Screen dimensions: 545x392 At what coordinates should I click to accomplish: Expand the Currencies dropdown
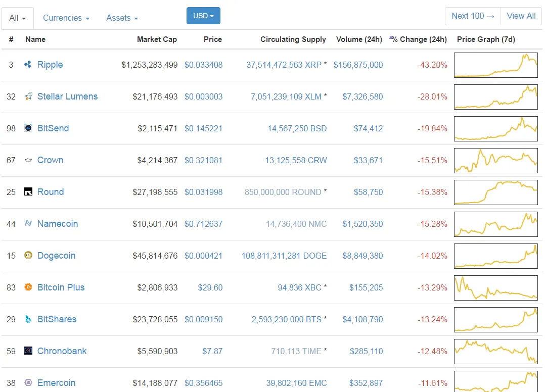pyautogui.click(x=66, y=18)
